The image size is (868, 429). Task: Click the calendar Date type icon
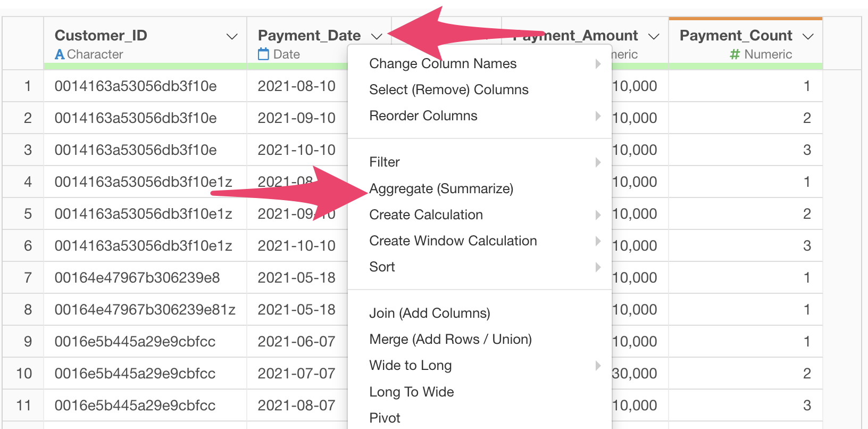click(x=263, y=54)
